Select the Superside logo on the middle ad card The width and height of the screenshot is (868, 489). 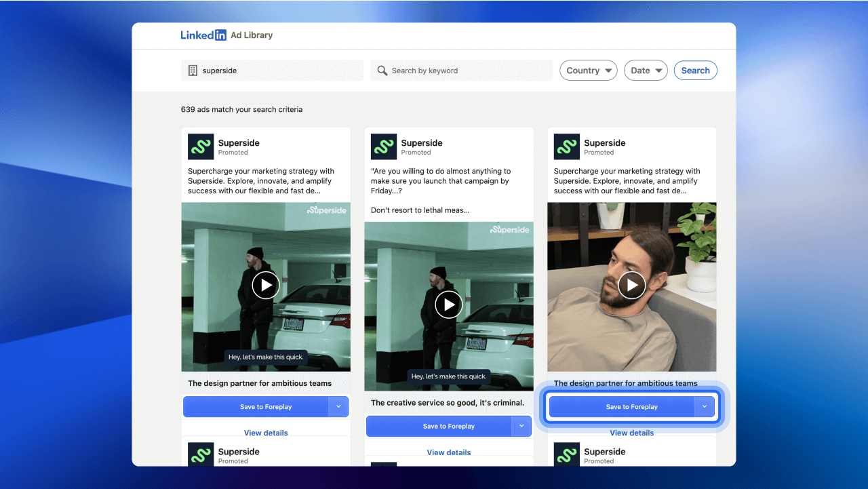coord(383,146)
